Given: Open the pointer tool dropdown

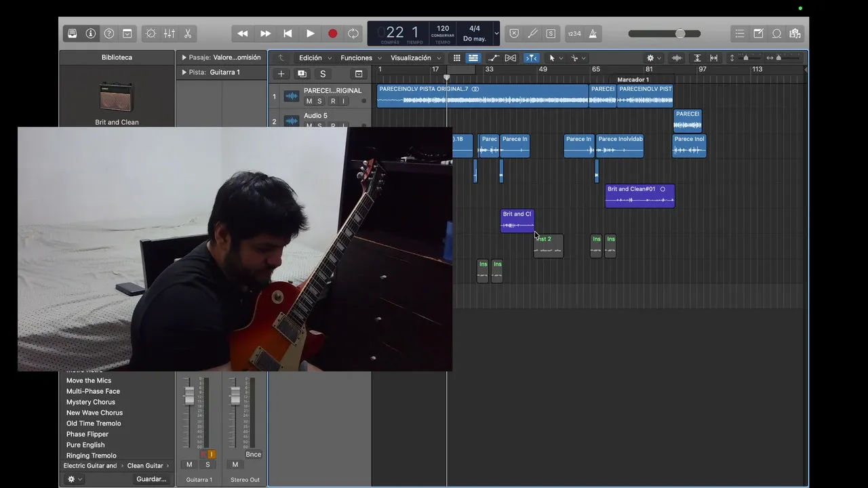Looking at the screenshot, I should 555,58.
